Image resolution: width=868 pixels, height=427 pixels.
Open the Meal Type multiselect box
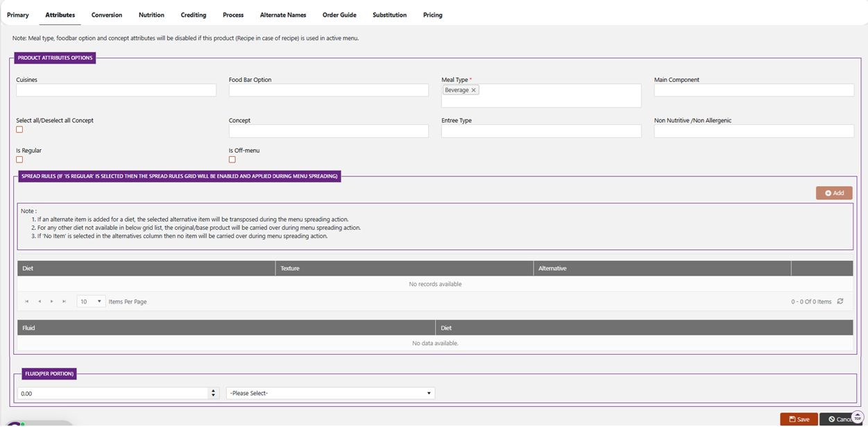tap(541, 96)
